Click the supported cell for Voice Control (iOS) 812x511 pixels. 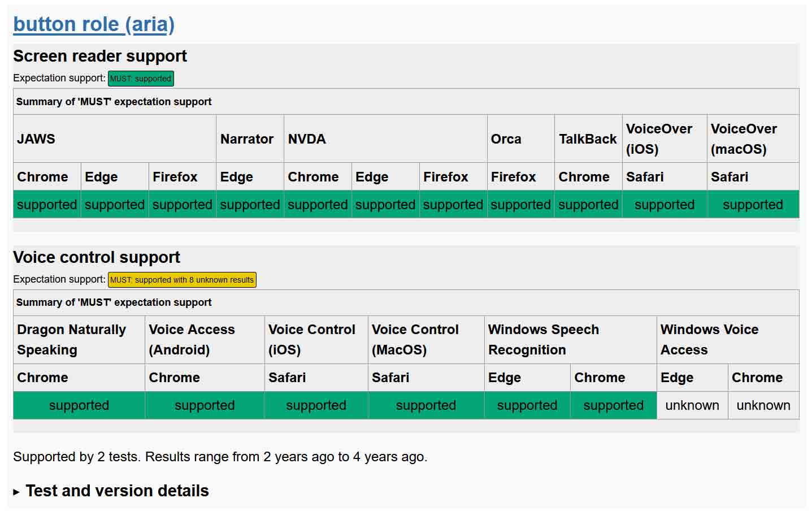tap(316, 405)
